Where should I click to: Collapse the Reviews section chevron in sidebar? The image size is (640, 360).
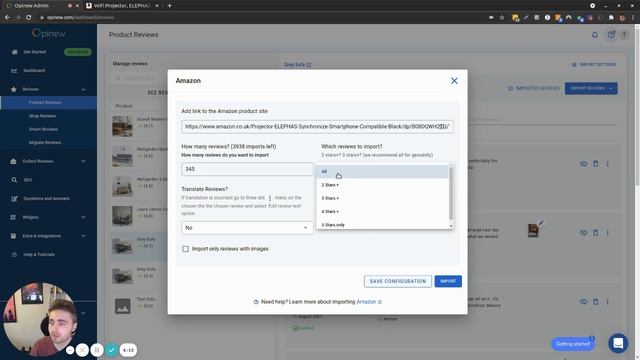83,89
